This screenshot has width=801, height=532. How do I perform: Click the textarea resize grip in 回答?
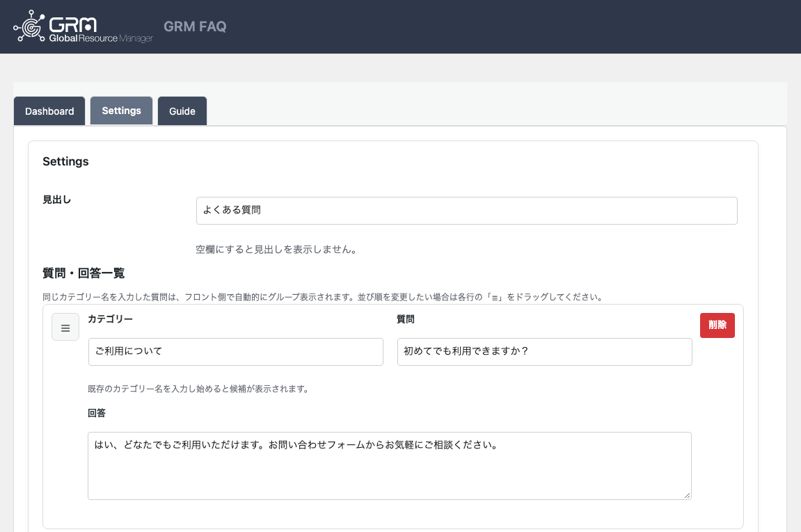point(687,495)
